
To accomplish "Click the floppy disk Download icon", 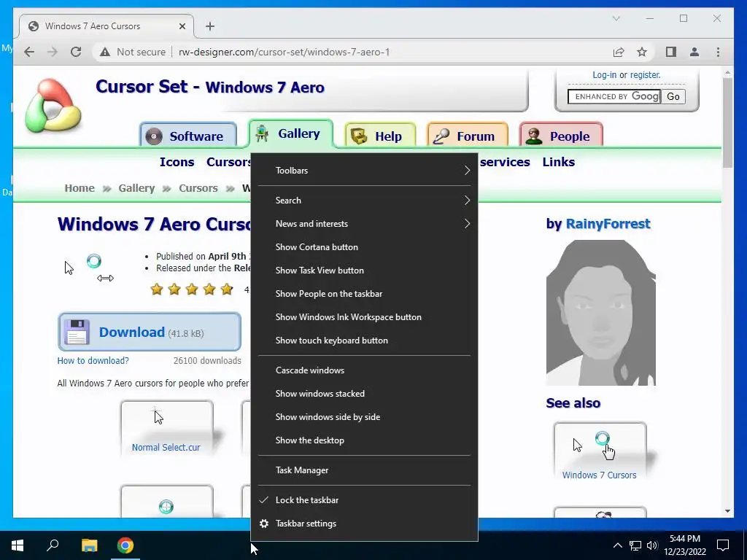I will click(x=76, y=332).
